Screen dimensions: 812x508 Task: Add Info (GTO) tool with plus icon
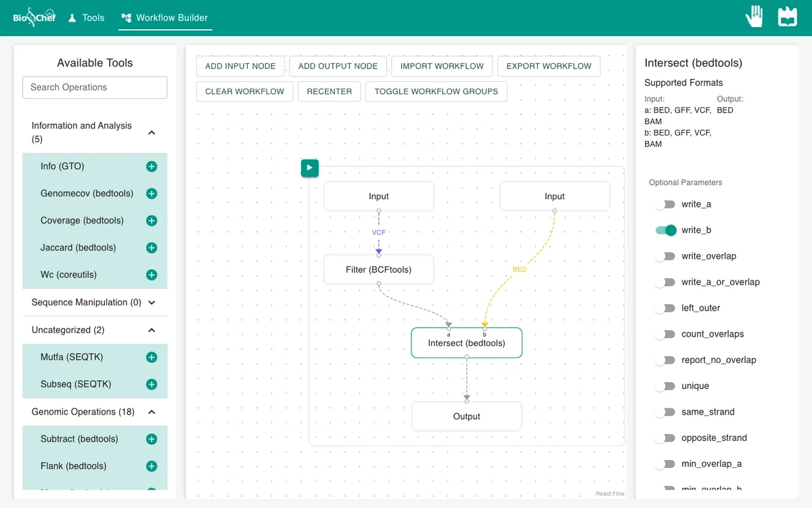coord(152,167)
